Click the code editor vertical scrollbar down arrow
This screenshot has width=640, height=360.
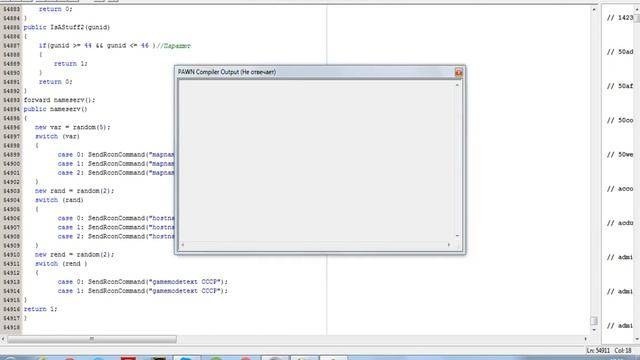[594, 330]
